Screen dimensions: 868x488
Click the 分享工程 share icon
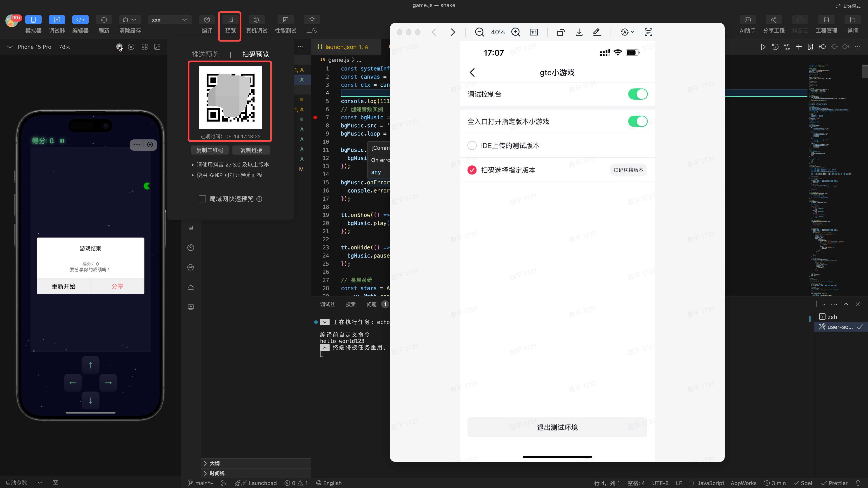[774, 20]
